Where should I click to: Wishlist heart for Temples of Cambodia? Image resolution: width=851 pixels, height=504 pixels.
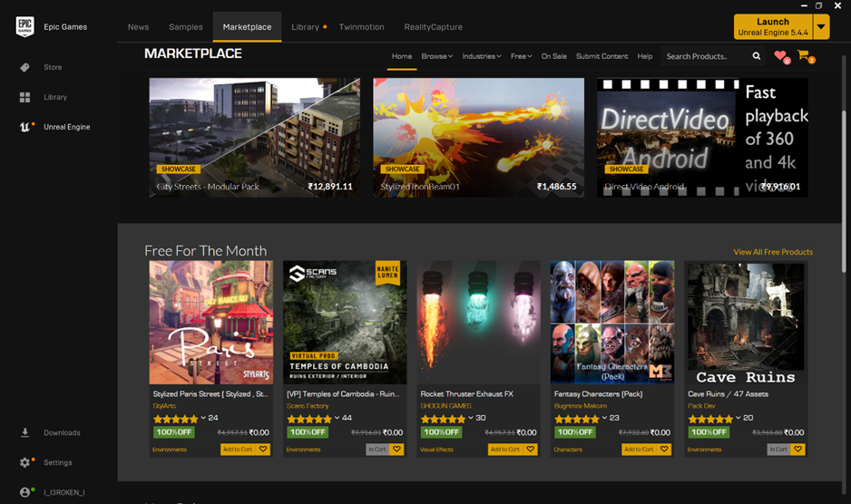[396, 450]
